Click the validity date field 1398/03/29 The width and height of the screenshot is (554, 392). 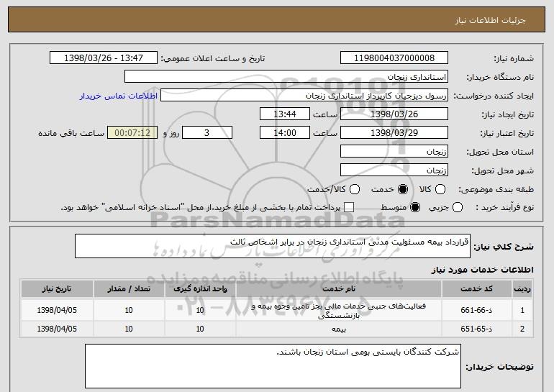tap(394, 133)
